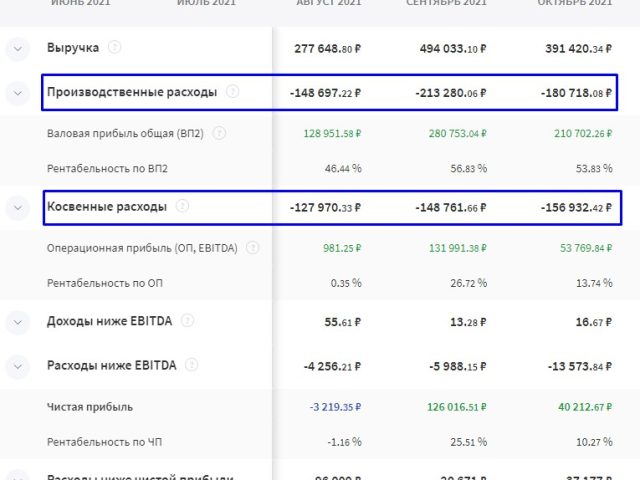Select the Выручка row label
The image size is (640, 480).
73,48
